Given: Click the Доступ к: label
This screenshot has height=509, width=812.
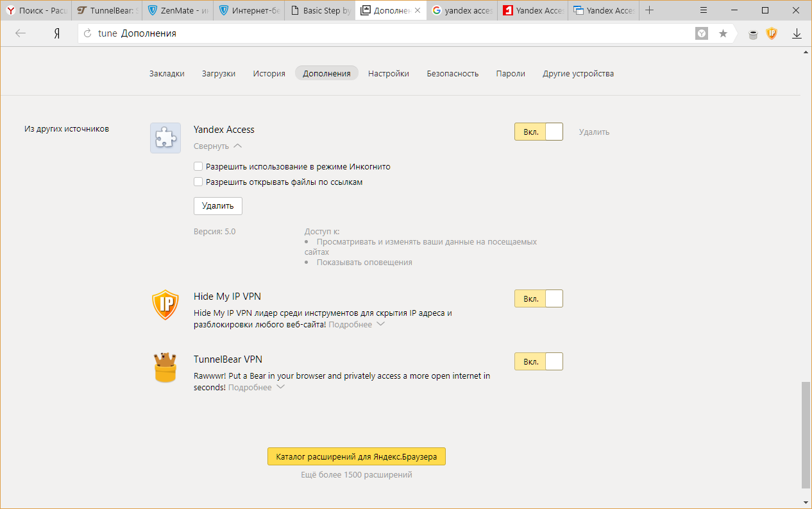Looking at the screenshot, I should [x=322, y=231].
